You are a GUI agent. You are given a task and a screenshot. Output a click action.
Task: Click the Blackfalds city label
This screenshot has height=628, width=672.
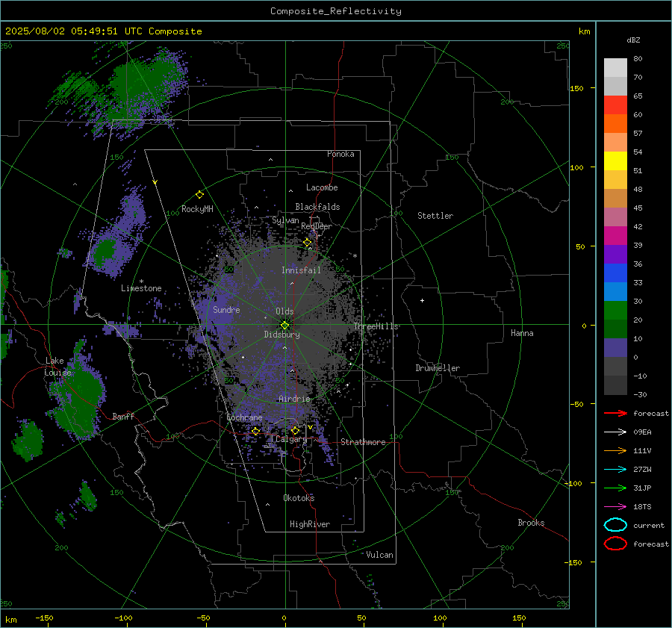pyautogui.click(x=317, y=207)
